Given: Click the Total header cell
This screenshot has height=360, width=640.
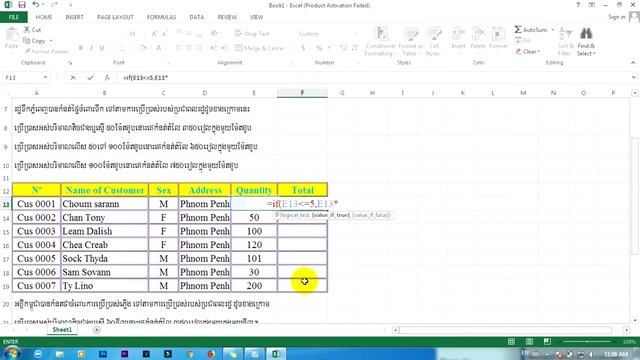Looking at the screenshot, I should pyautogui.click(x=302, y=190).
